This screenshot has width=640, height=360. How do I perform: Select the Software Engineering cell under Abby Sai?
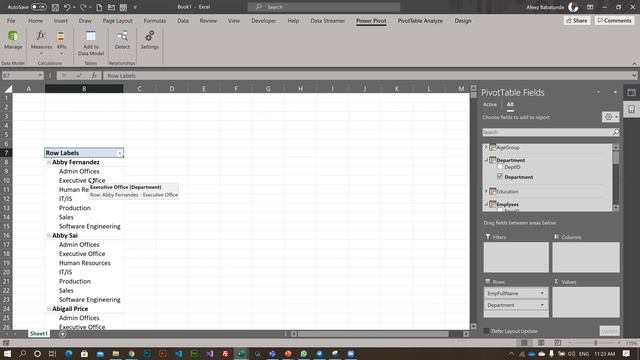(x=84, y=300)
